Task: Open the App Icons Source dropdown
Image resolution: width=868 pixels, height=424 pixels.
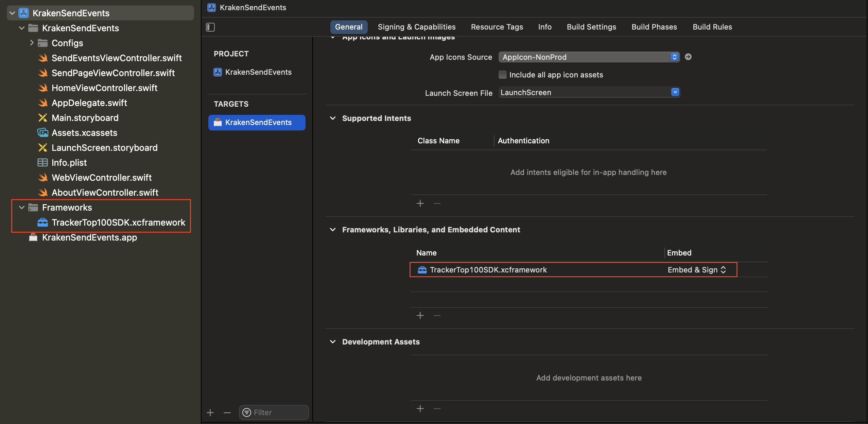Action: tap(589, 57)
